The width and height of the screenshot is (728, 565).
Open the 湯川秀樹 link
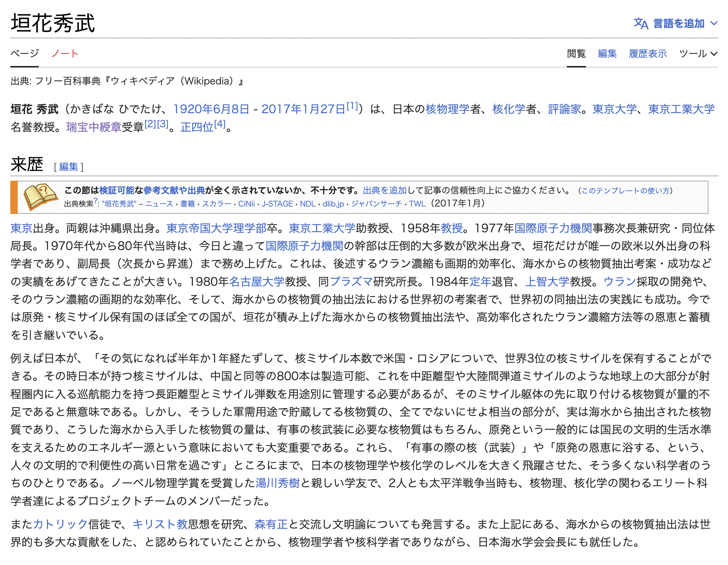[x=278, y=483]
